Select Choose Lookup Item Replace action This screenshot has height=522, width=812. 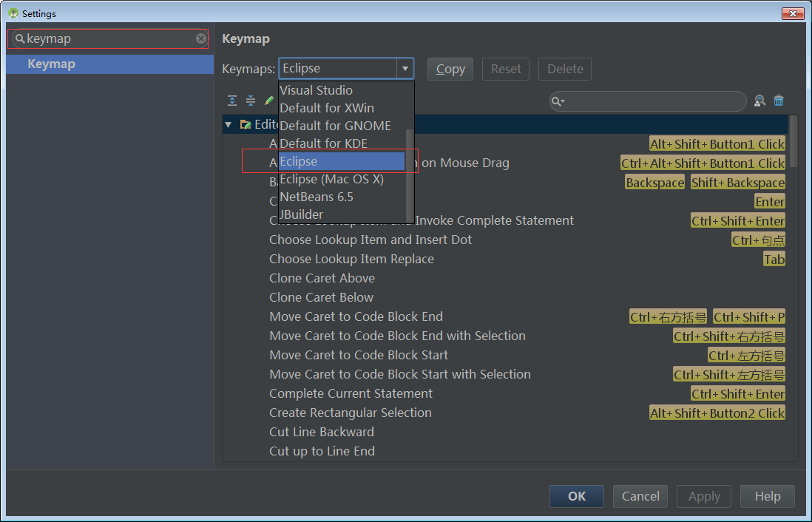[x=351, y=259]
